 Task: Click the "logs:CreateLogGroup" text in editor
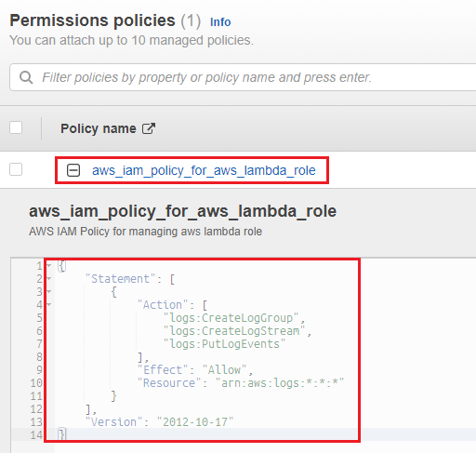(x=231, y=318)
